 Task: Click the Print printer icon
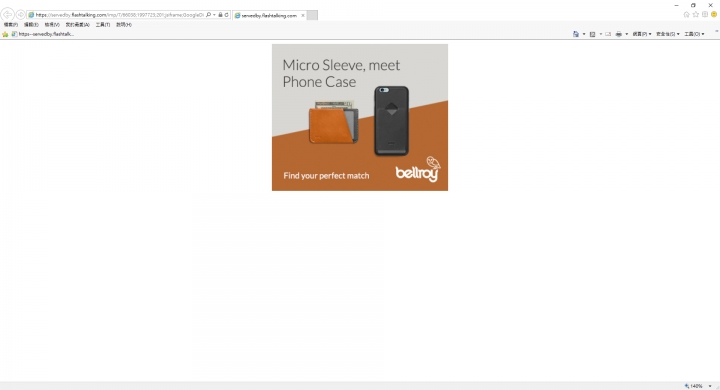click(619, 34)
